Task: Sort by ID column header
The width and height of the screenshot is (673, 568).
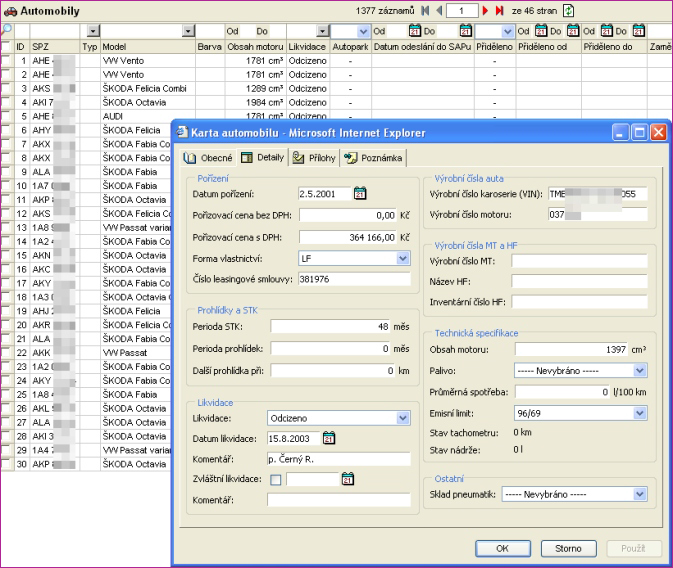Action: point(20,47)
